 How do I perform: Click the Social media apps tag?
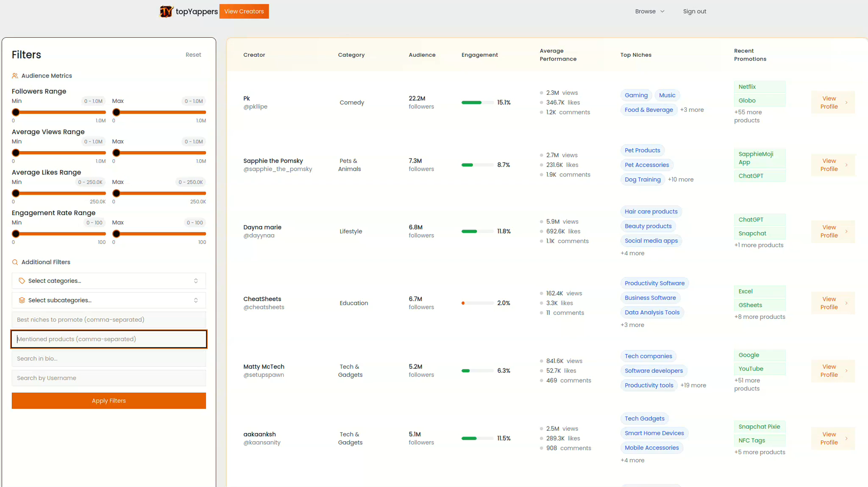(651, 241)
